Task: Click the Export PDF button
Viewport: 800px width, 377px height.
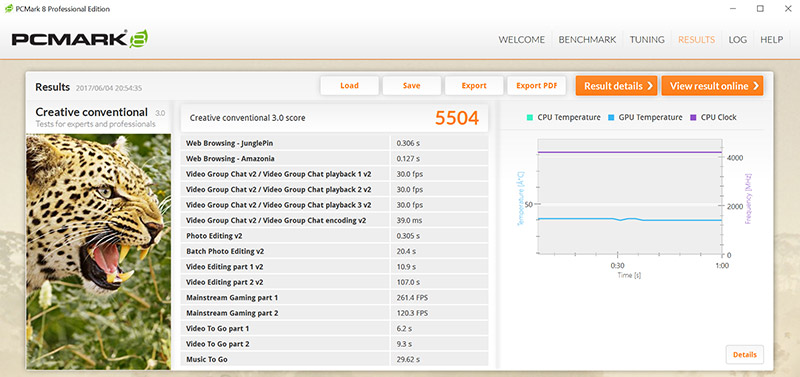Action: 536,86
